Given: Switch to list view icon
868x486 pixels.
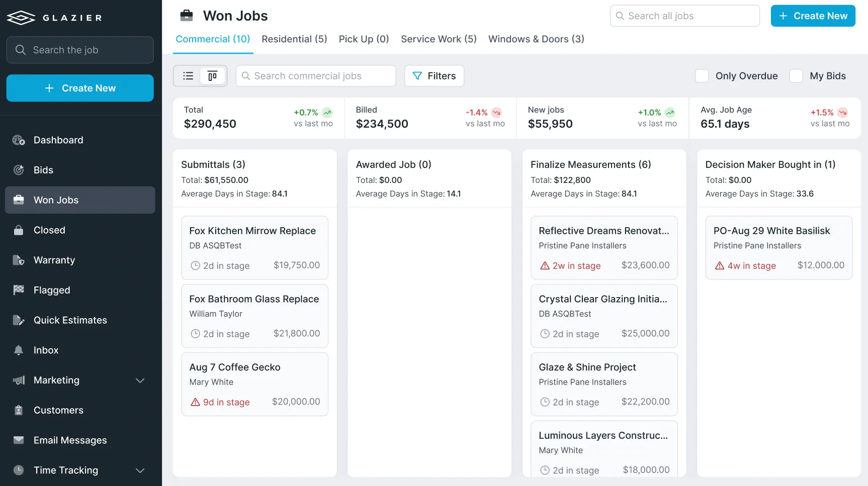Looking at the screenshot, I should (188, 76).
